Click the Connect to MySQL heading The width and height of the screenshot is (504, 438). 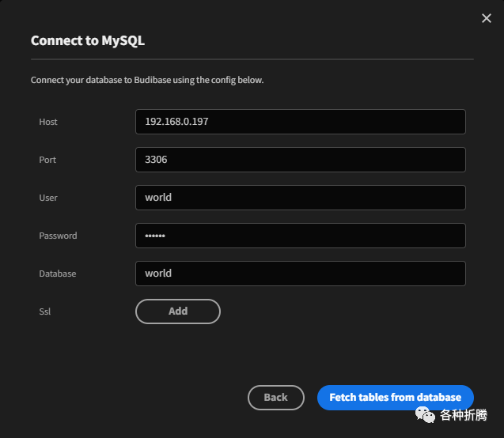[88, 41]
